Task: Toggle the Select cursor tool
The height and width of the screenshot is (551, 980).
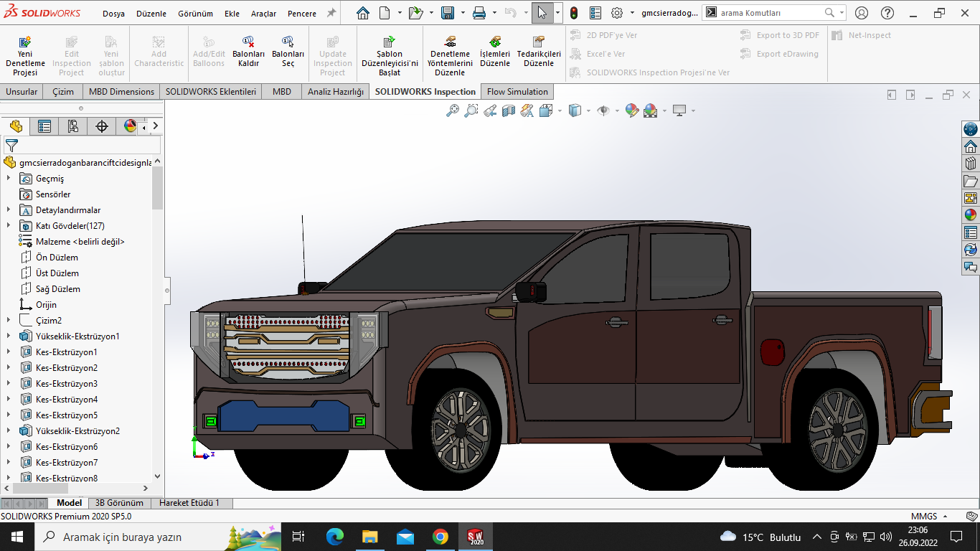Action: (x=542, y=13)
